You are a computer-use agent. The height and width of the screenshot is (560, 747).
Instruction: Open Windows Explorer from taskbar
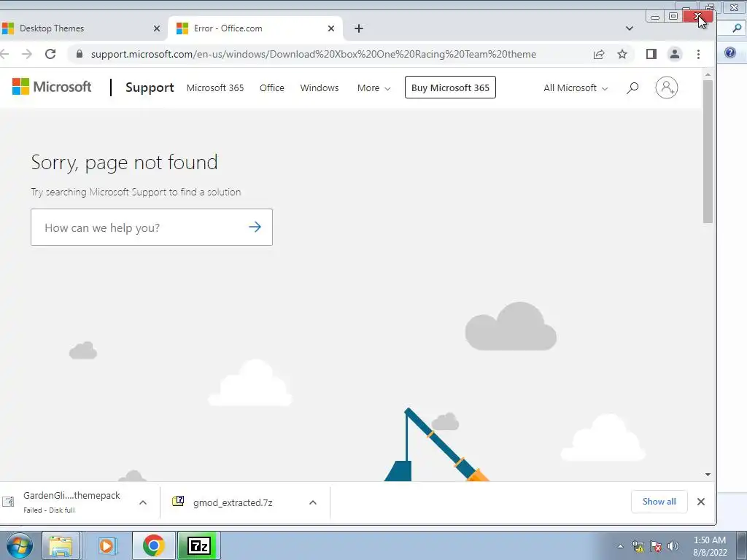tap(61, 545)
